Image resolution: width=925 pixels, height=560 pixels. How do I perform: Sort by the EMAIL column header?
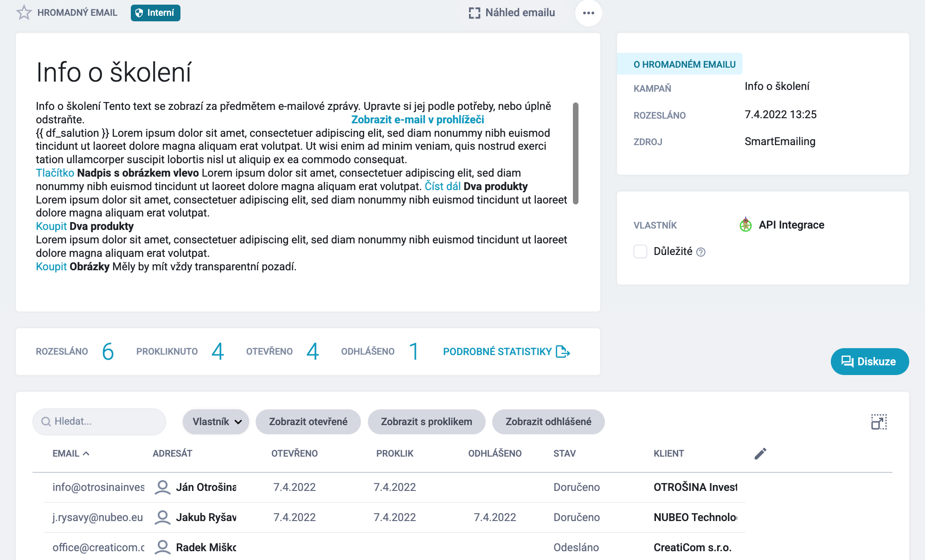click(x=71, y=453)
